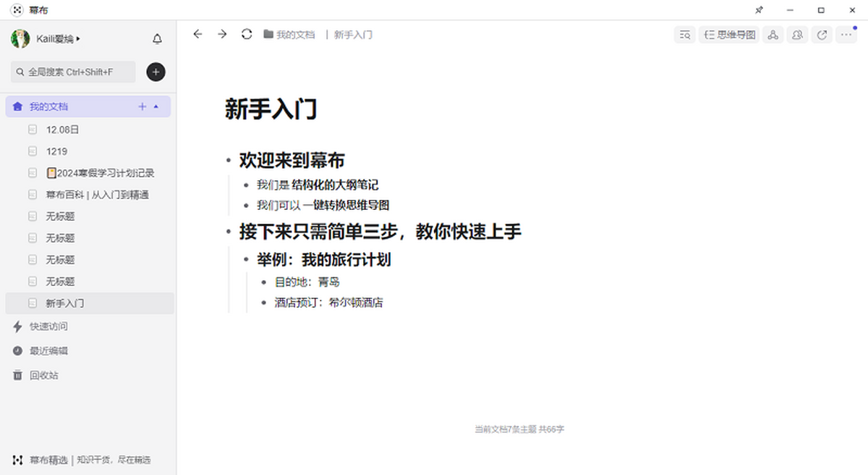Image resolution: width=868 pixels, height=475 pixels.
Task: Collapse the 我的文档 folder triangle
Action: (156, 107)
